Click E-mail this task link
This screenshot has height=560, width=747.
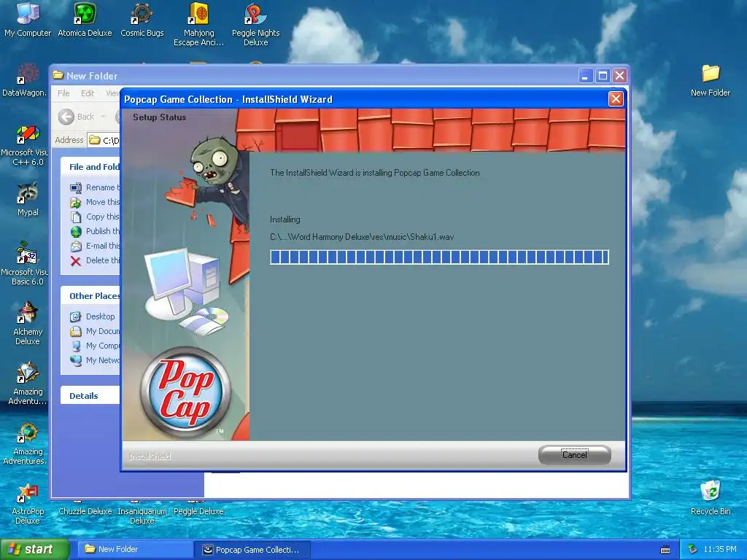[102, 246]
